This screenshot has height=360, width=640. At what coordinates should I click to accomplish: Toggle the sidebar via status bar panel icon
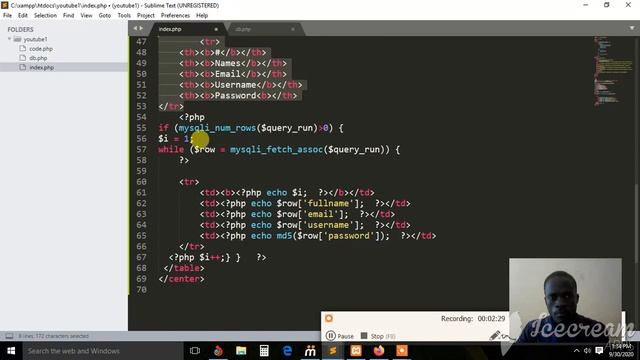click(9, 336)
